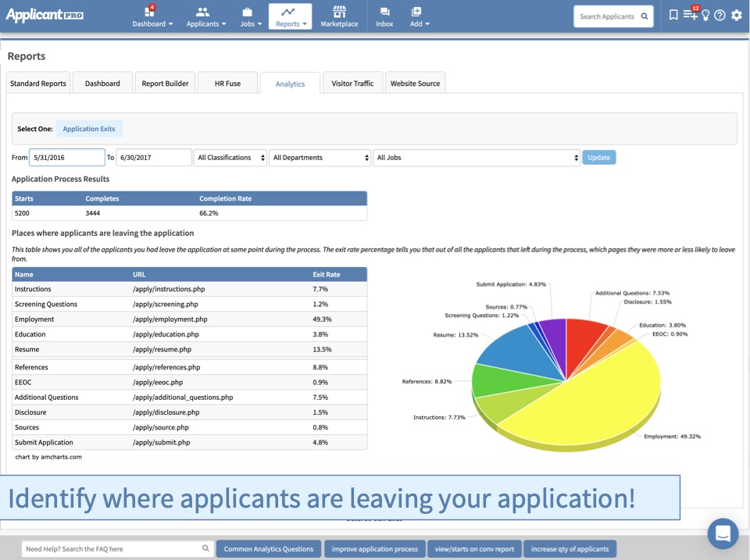Open the settings gear icon
Image resolution: width=750 pixels, height=560 pixels.
pos(735,15)
